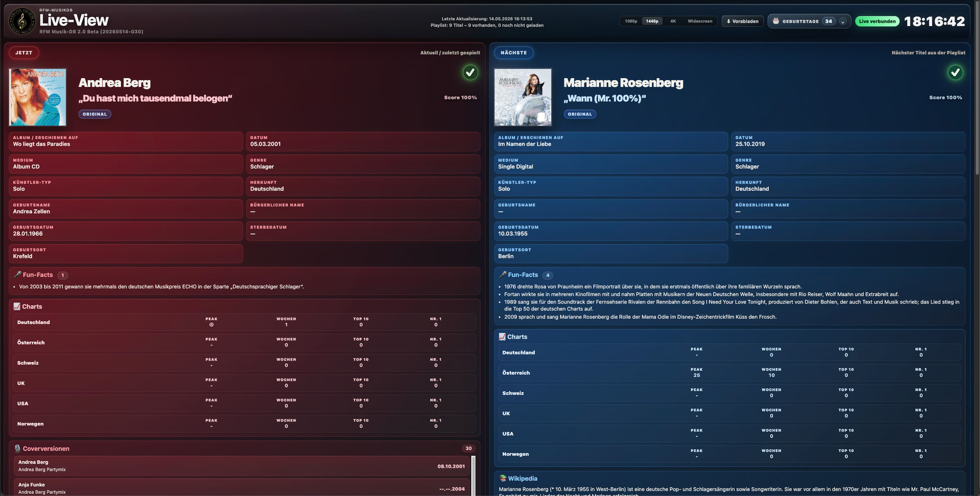Click the release date '05.03.2001'
The width and height of the screenshot is (980, 496).
point(265,144)
